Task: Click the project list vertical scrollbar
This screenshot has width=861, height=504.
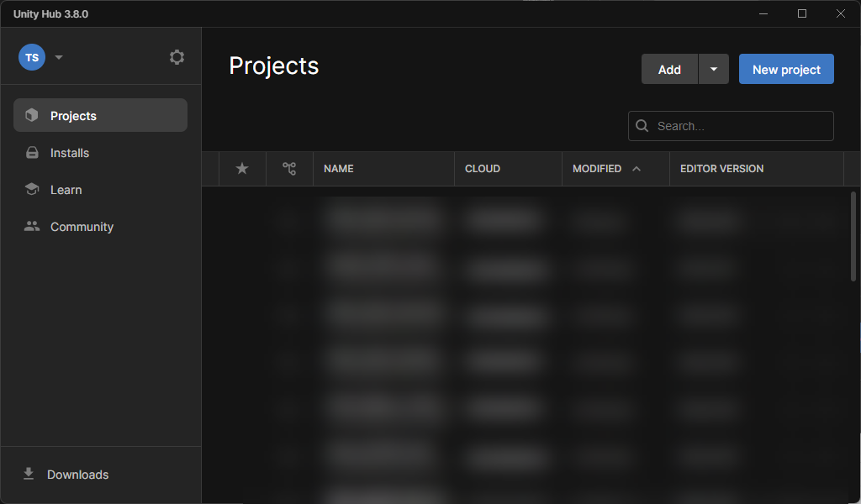Action: 853,235
